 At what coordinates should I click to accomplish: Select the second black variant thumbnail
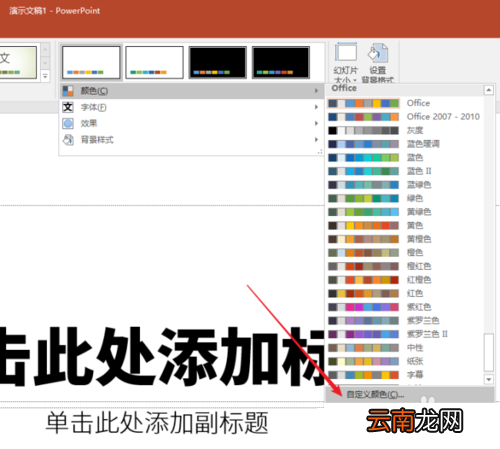click(x=281, y=62)
